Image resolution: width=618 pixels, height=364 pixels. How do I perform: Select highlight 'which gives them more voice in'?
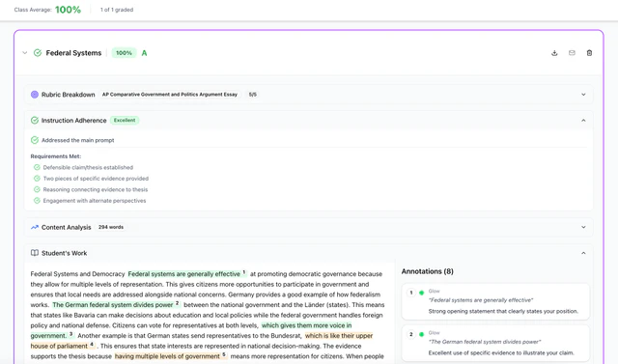click(x=307, y=325)
